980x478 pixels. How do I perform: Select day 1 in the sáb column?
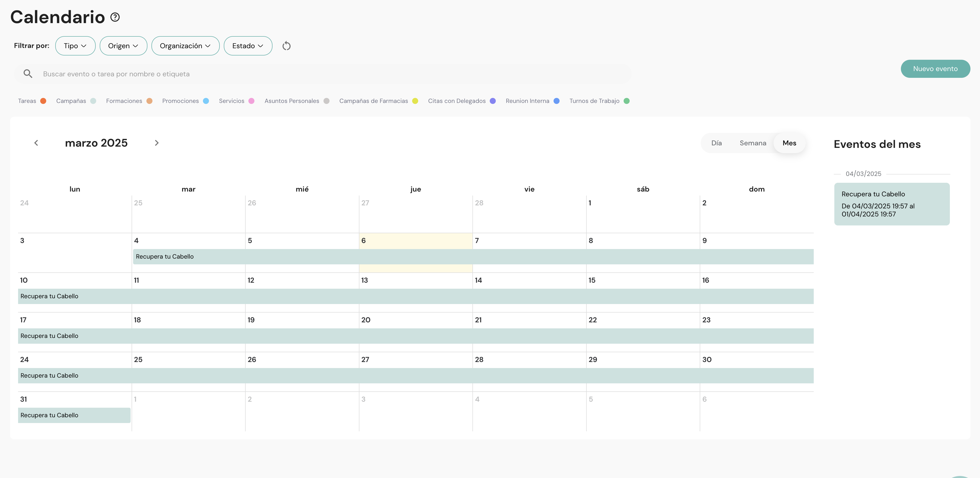point(590,203)
